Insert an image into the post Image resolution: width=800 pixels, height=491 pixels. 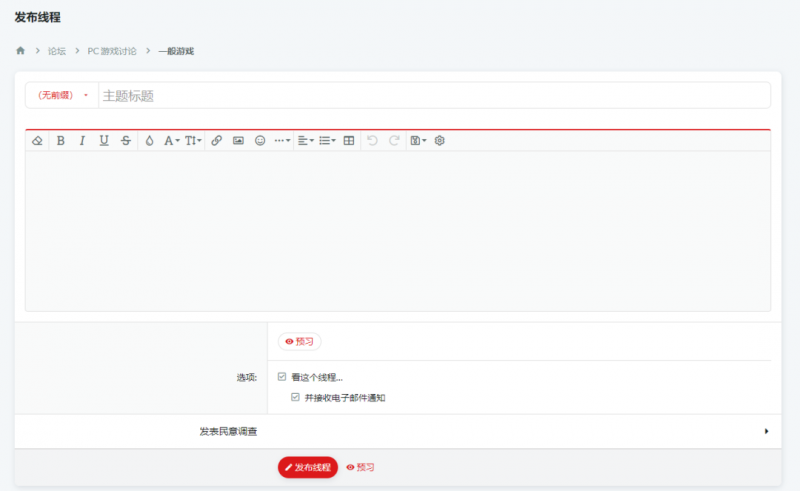238,141
